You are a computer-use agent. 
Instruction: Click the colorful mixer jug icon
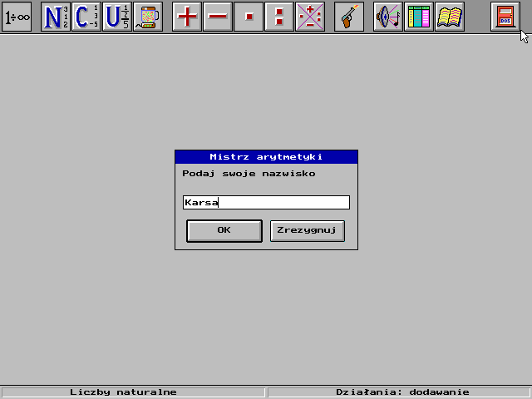point(148,17)
